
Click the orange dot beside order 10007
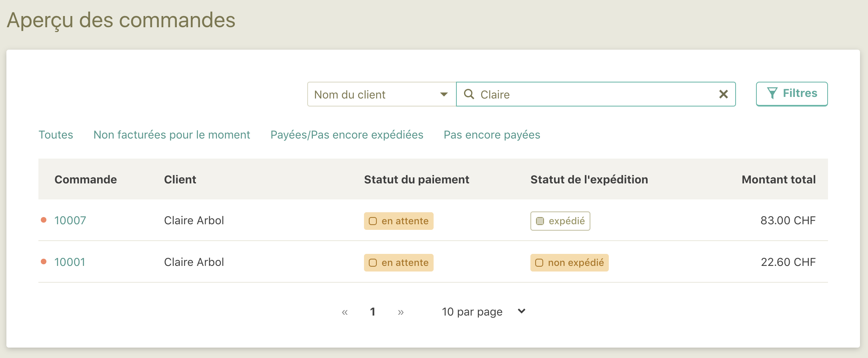click(x=44, y=220)
